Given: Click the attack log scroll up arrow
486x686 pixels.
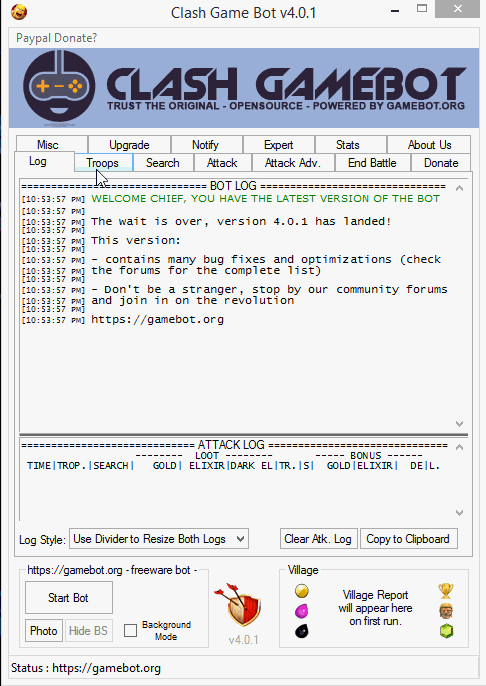Looking at the screenshot, I should [x=459, y=447].
